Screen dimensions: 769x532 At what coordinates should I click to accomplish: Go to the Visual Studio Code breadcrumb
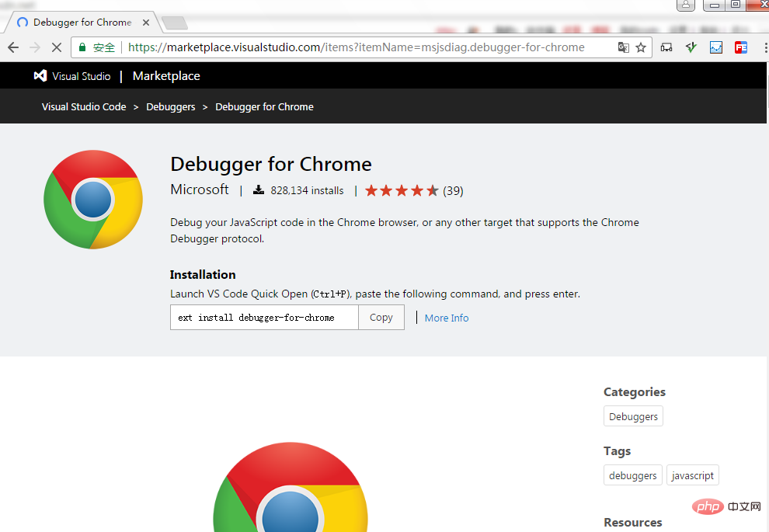coord(84,107)
